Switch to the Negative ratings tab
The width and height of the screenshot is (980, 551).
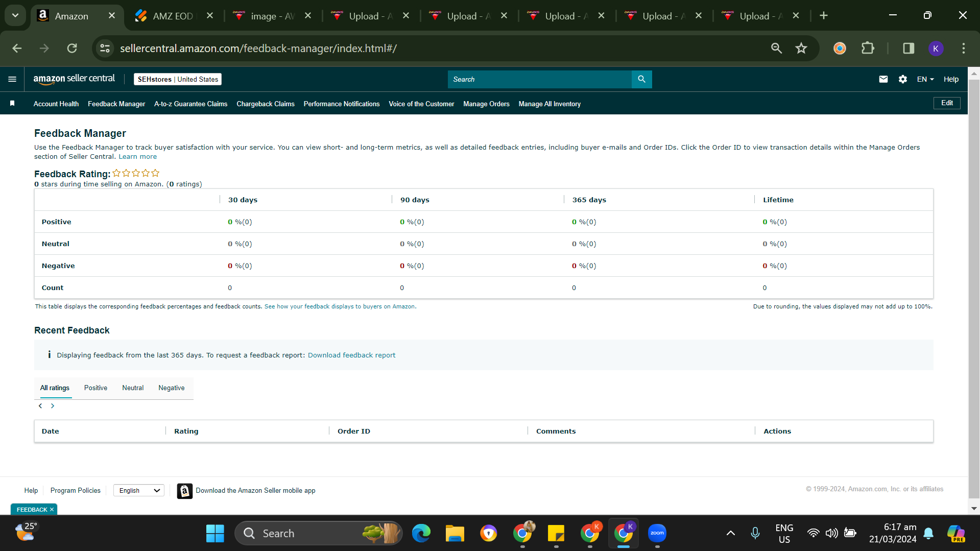pyautogui.click(x=172, y=388)
